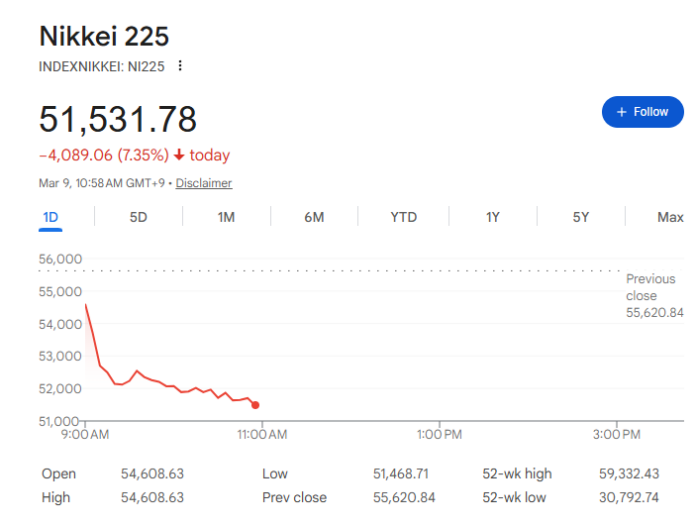Switch to the YTD chart view

tap(403, 217)
